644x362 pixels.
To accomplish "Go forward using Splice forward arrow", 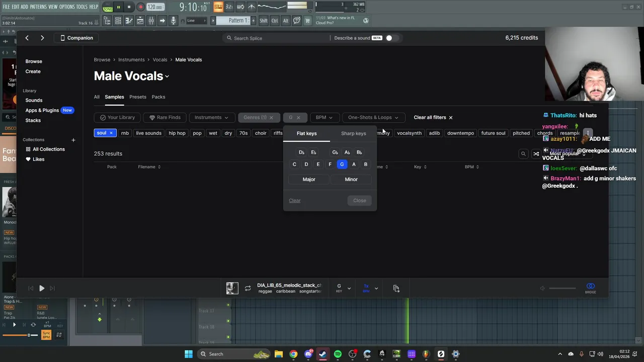I will [42, 38].
